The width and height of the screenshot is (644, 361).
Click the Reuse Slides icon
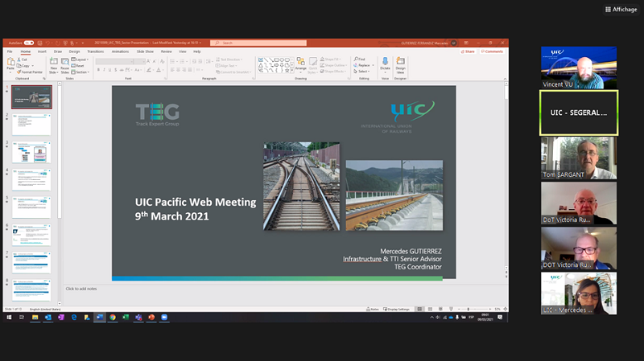(x=65, y=62)
